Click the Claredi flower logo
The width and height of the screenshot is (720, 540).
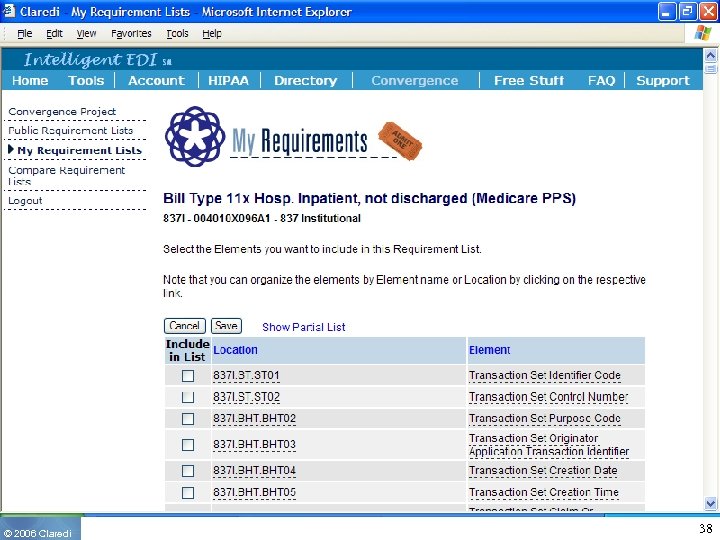195,136
